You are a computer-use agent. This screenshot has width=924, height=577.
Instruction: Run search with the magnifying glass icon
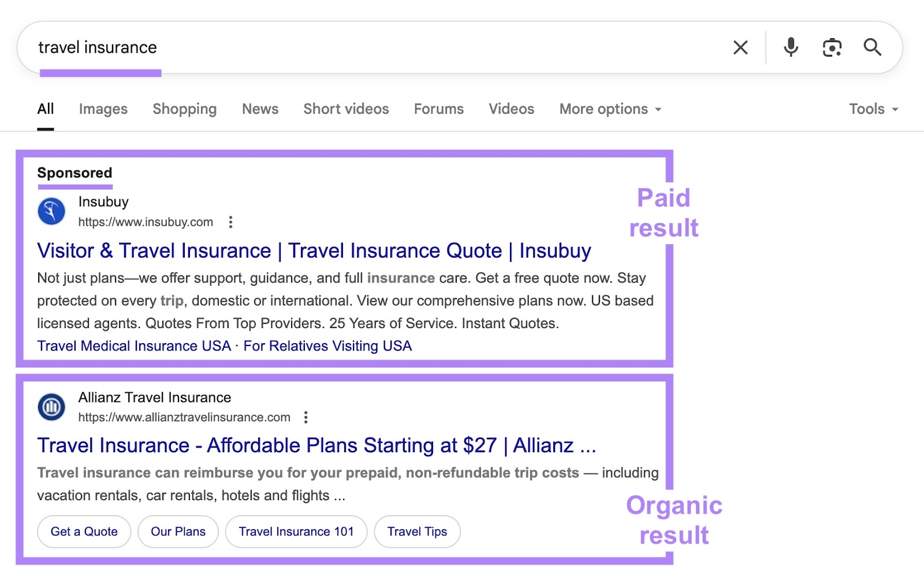pos(872,47)
